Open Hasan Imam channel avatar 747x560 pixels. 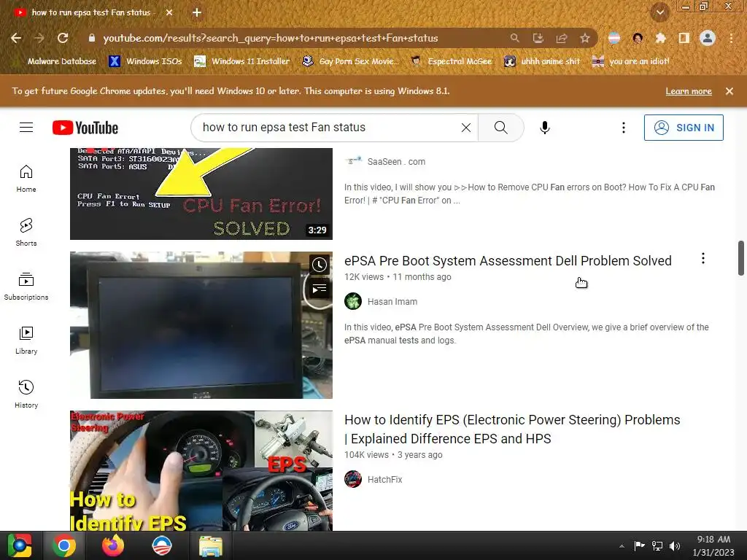pos(353,301)
